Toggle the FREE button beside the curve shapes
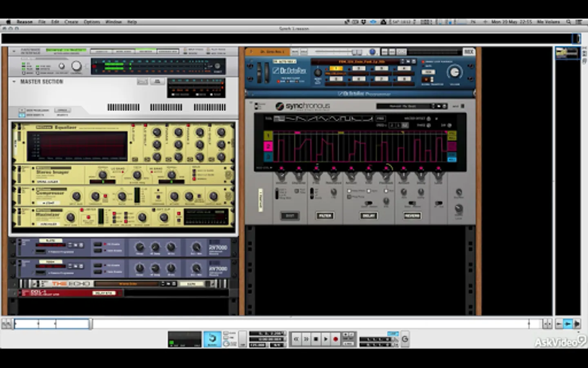Image resolution: width=588 pixels, height=368 pixels. coord(380,119)
